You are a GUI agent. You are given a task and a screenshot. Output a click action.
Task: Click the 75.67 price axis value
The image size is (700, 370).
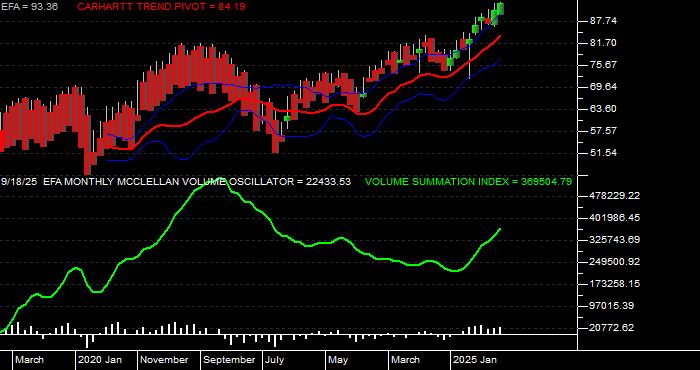click(603, 65)
